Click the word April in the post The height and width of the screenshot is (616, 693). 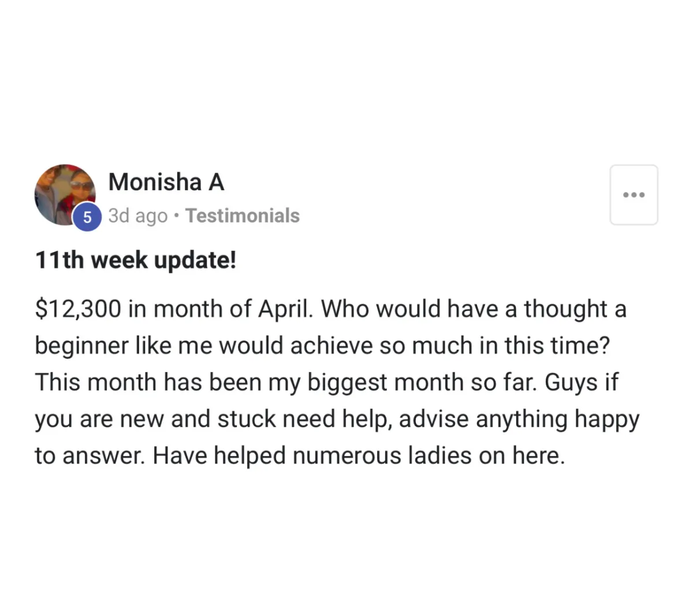285,310
